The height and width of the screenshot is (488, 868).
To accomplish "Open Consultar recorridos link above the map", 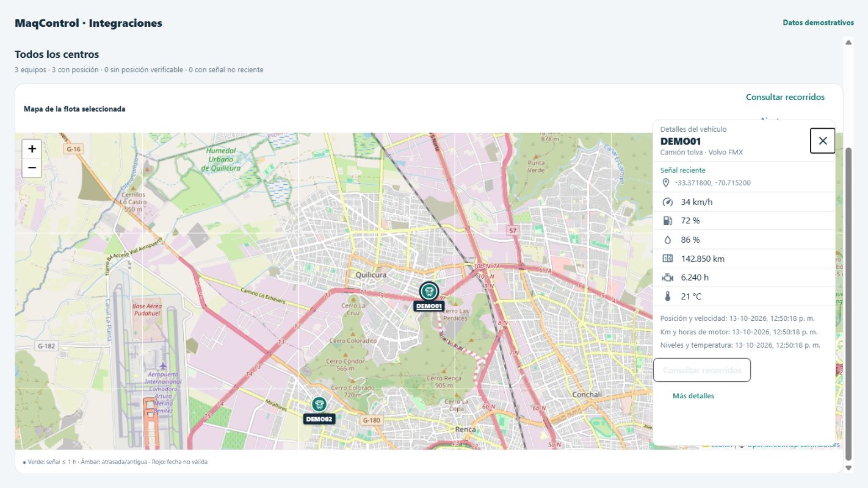I will coord(785,97).
